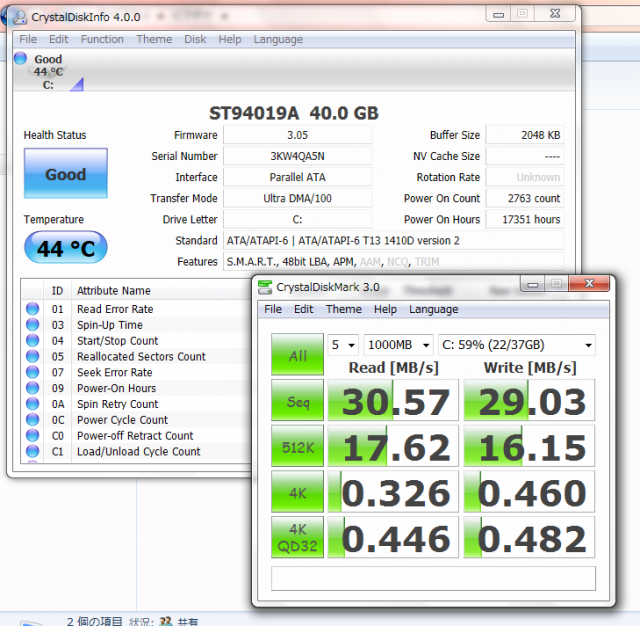Viewport: 640px width, 626px height.
Task: Open Theme menu in CrystalDiskInfo
Action: pyautogui.click(x=154, y=39)
